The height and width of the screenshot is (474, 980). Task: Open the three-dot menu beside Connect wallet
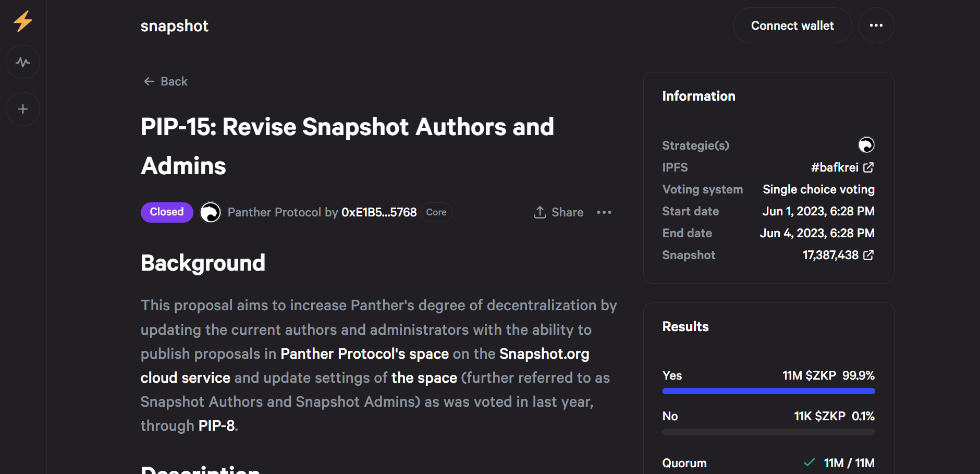(x=876, y=26)
